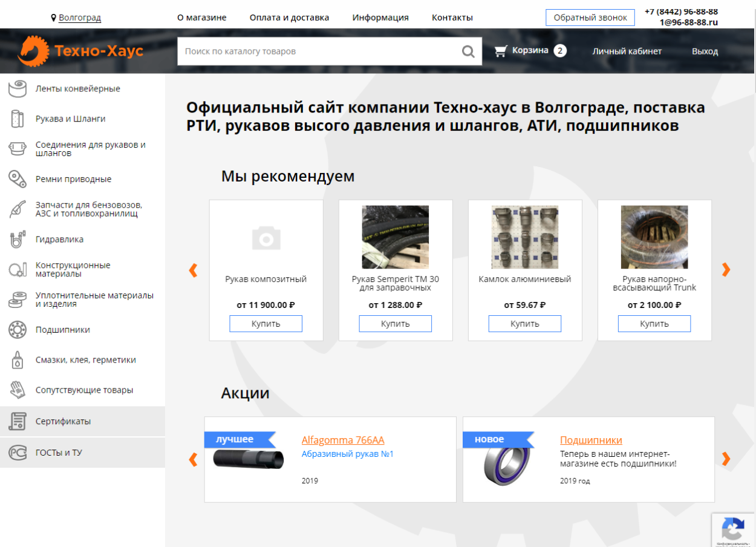Open ГОСТы и ТУ section
This screenshot has height=547, width=756.
(82, 453)
